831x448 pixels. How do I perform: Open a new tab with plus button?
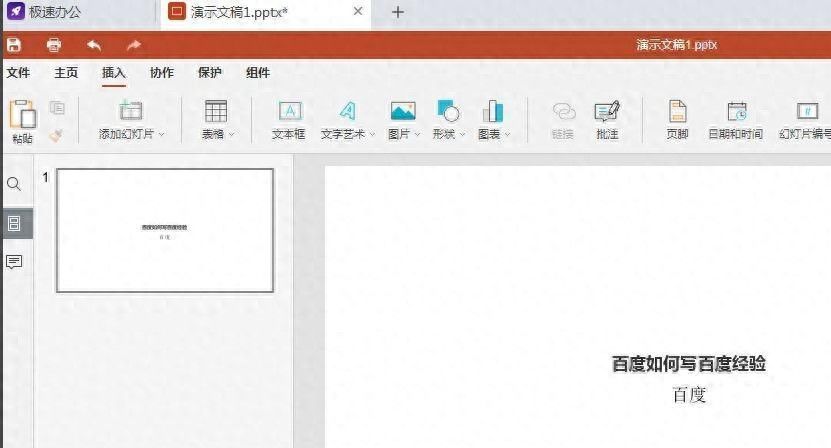click(x=397, y=12)
